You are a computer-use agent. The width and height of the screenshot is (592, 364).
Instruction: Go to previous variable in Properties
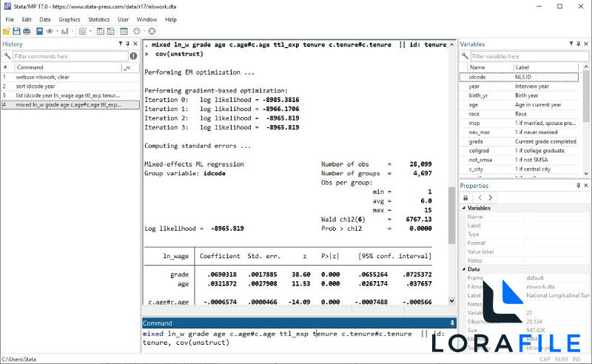(x=480, y=198)
